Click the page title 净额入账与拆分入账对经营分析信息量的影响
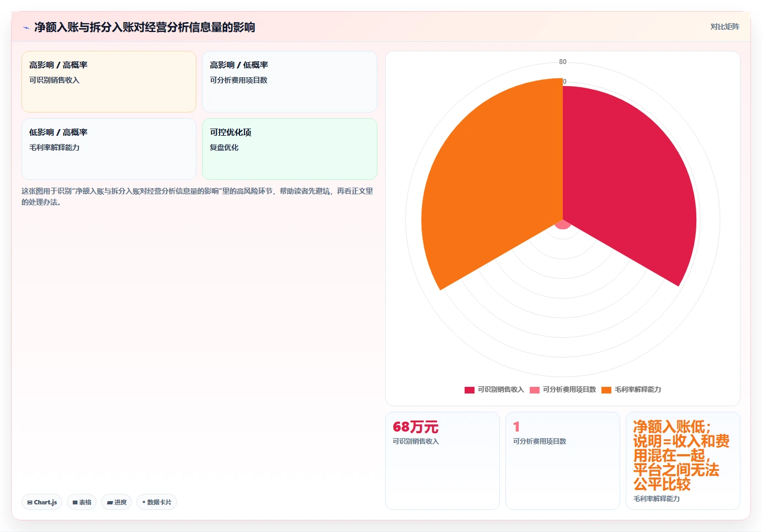762x532 pixels. tap(145, 27)
